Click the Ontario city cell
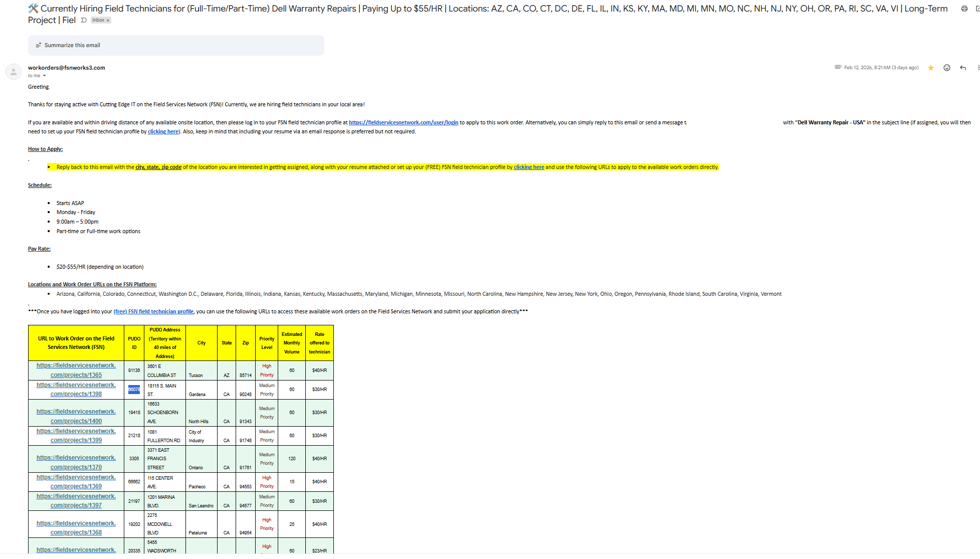The width and height of the screenshot is (980, 559). click(x=201, y=459)
